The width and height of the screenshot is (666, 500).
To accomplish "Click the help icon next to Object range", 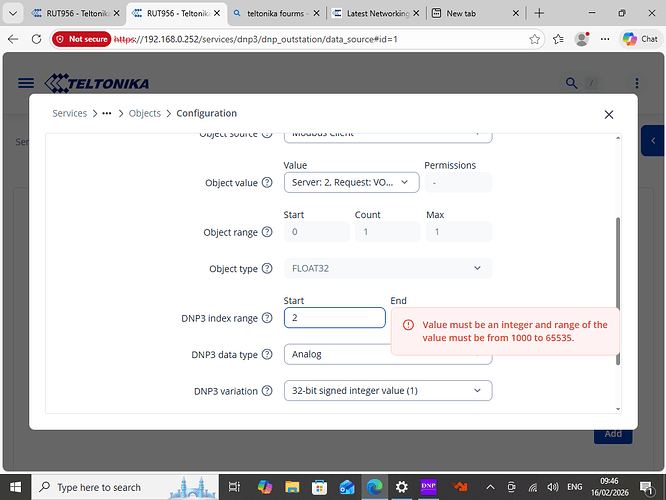I will [x=267, y=232].
